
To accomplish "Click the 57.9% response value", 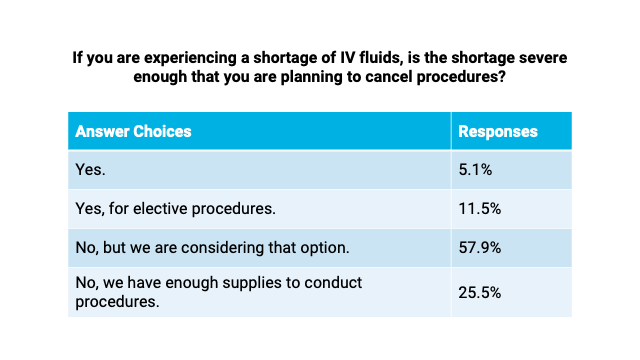I will (480, 248).
